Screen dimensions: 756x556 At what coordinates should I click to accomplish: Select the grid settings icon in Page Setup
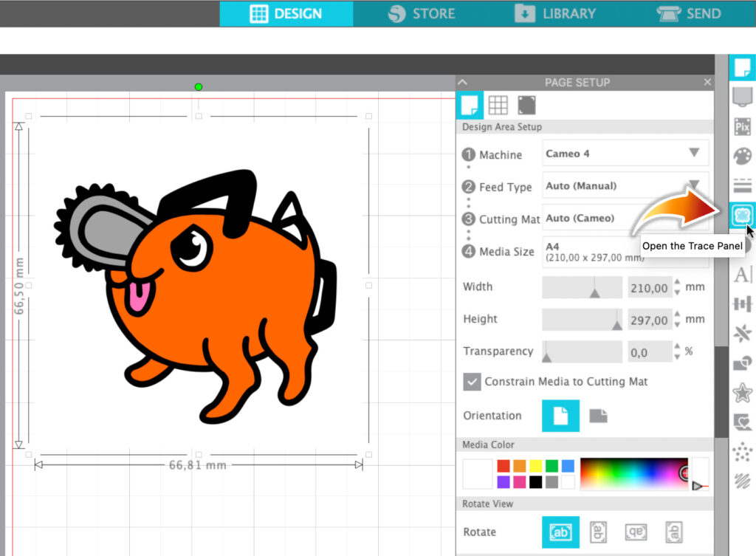tap(498, 105)
